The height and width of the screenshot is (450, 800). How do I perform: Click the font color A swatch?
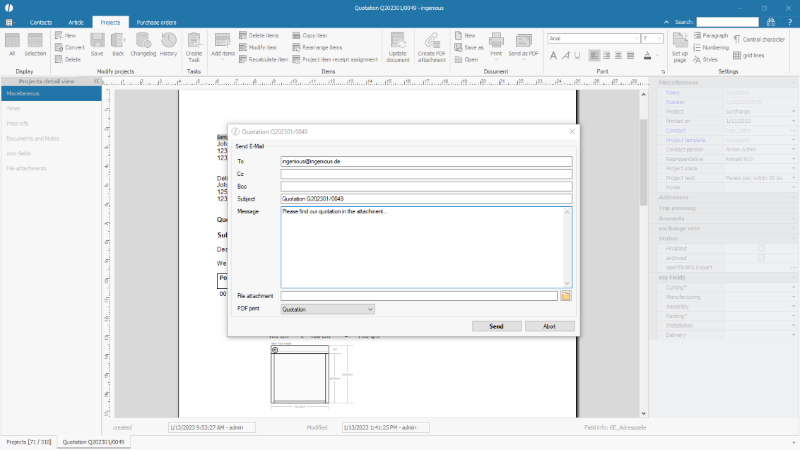pyautogui.click(x=647, y=55)
